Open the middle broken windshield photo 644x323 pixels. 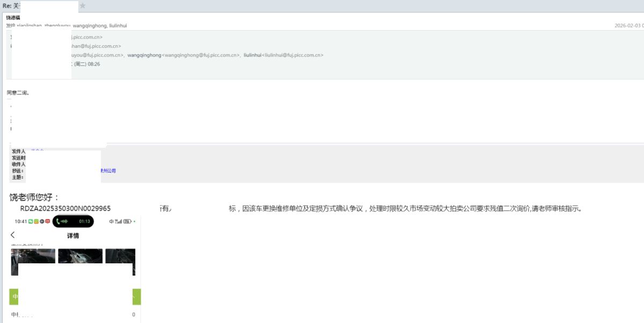[x=80, y=256]
